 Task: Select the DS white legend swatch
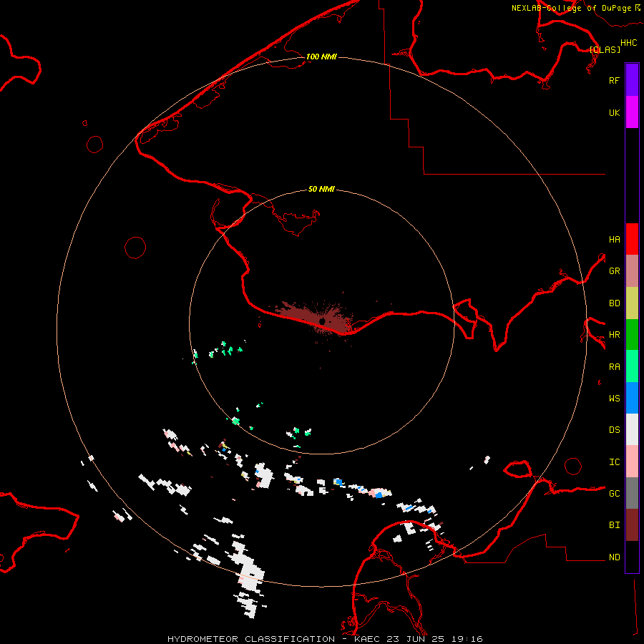[x=632, y=429]
